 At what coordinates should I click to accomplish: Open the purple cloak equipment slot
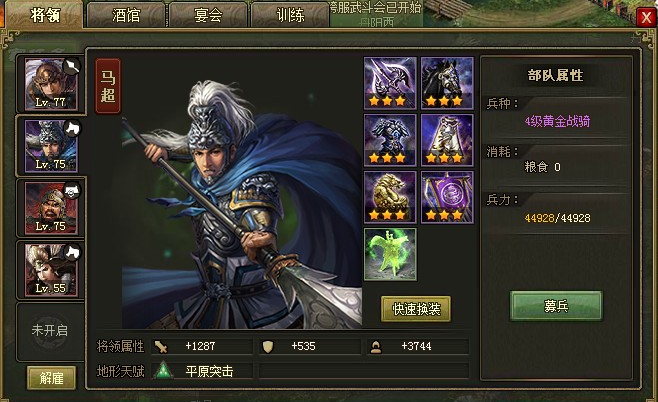(x=447, y=140)
